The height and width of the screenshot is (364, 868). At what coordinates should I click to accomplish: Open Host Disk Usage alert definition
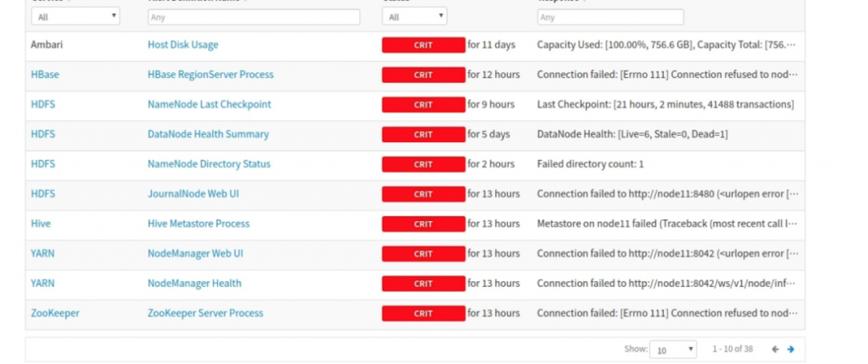182,45
